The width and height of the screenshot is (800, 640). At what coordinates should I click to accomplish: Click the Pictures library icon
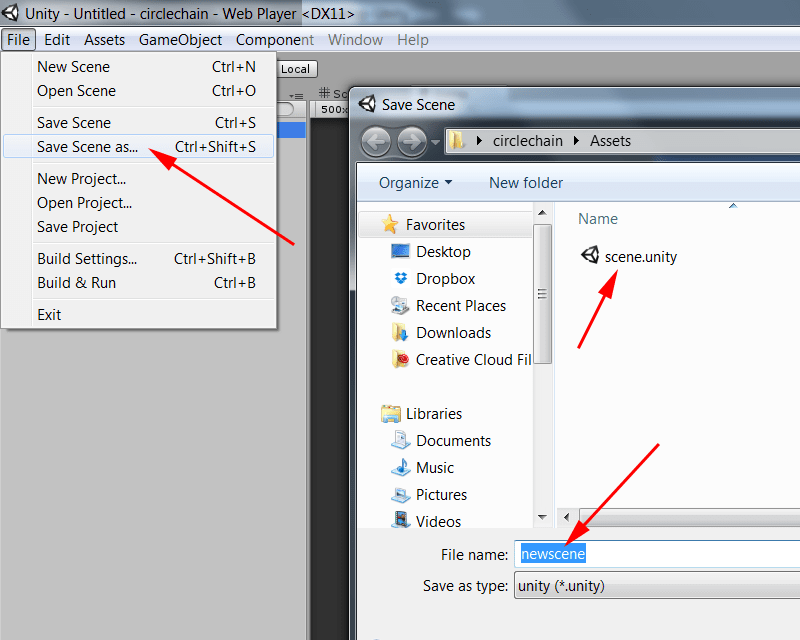tap(401, 495)
